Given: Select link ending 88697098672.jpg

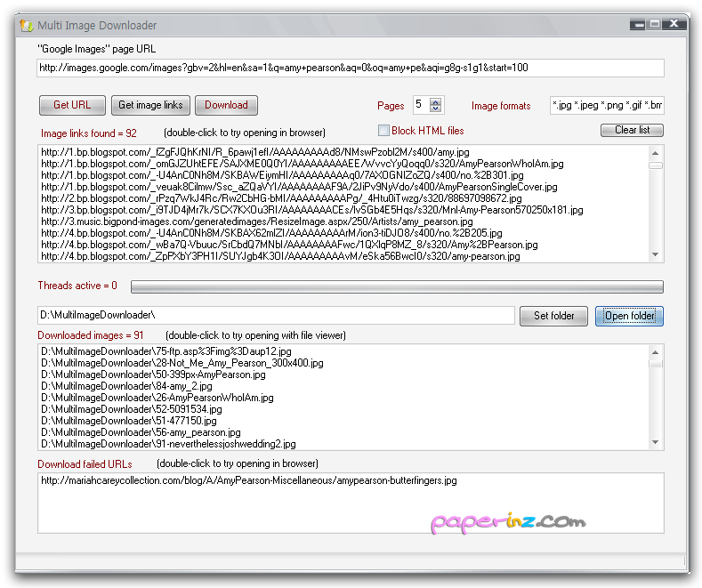Looking at the screenshot, I should coord(281,198).
